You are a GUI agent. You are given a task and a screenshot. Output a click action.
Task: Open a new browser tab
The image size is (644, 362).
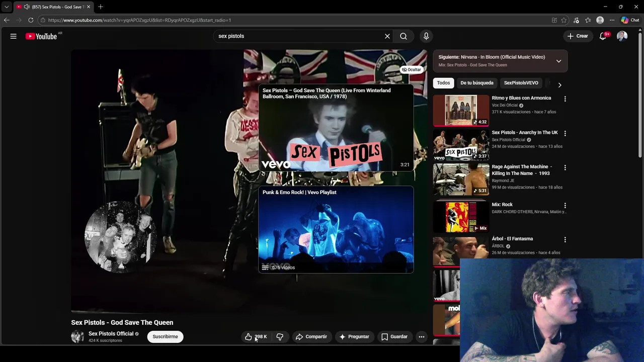pos(101,7)
